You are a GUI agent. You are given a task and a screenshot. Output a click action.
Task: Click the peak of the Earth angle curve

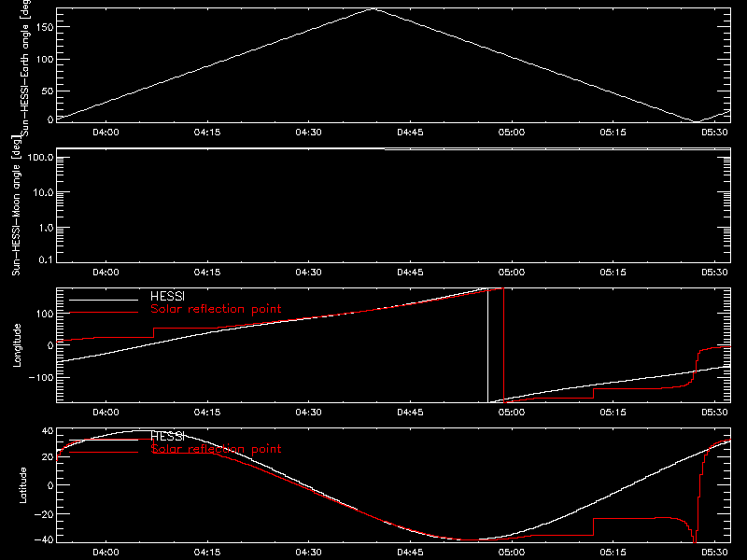pyautogui.click(x=374, y=9)
